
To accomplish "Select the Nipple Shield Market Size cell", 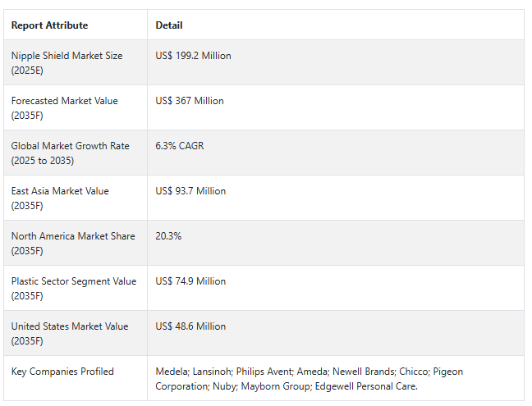I will tap(66, 62).
